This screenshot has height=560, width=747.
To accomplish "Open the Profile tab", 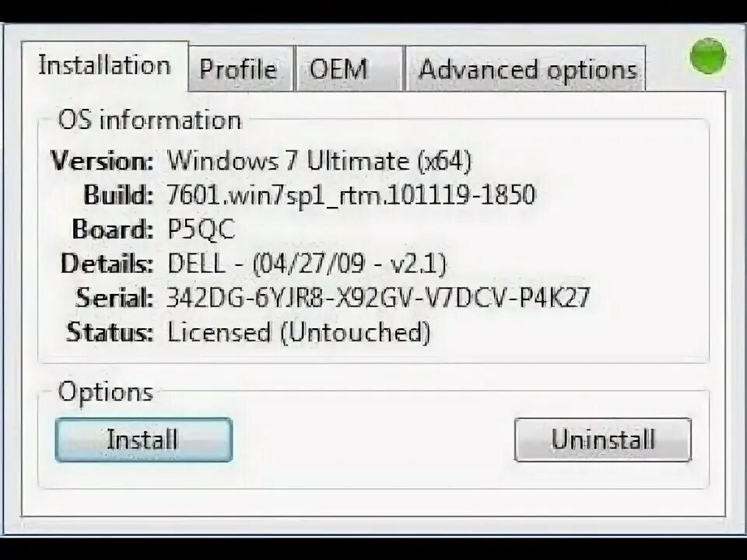I will [x=241, y=69].
